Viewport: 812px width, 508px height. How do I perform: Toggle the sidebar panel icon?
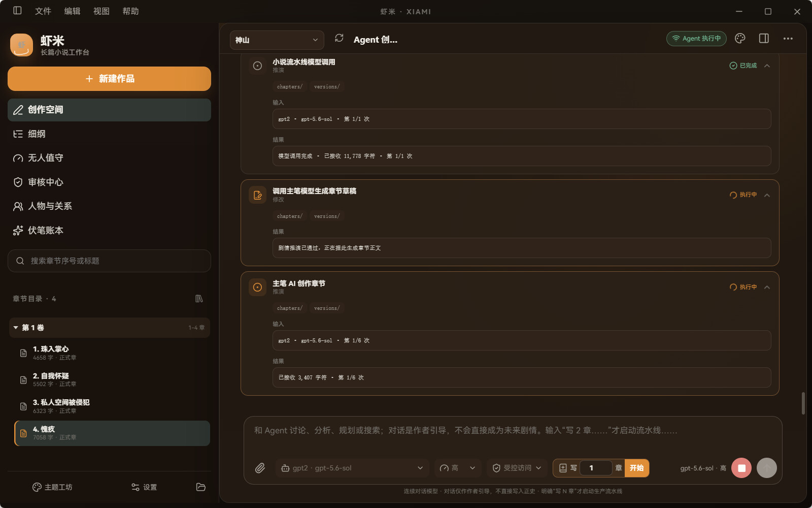click(17, 11)
